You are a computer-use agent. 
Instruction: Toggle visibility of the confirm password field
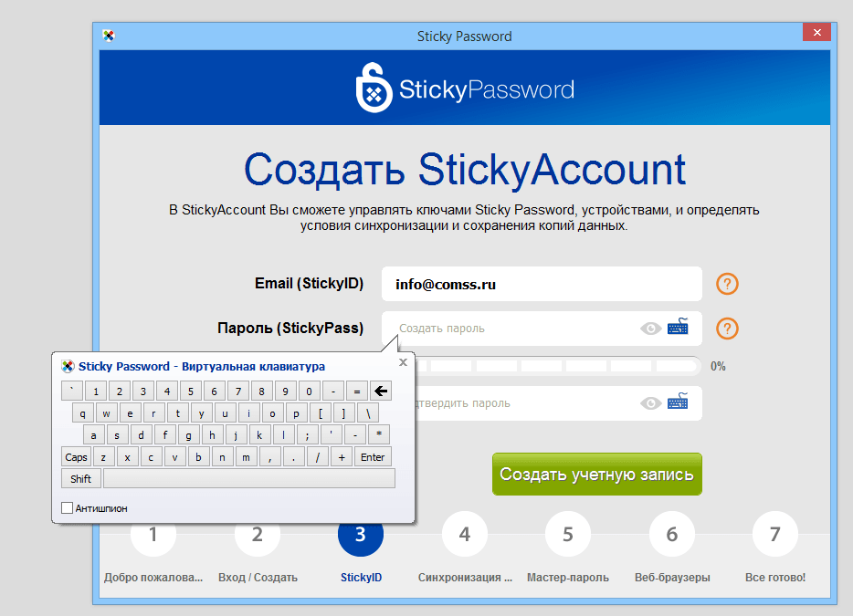click(652, 403)
